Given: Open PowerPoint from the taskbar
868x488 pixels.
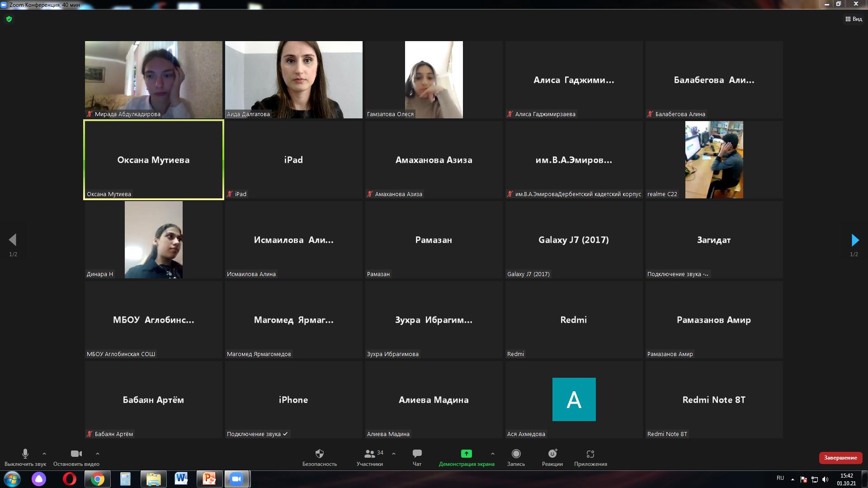Looking at the screenshot, I should 209,479.
